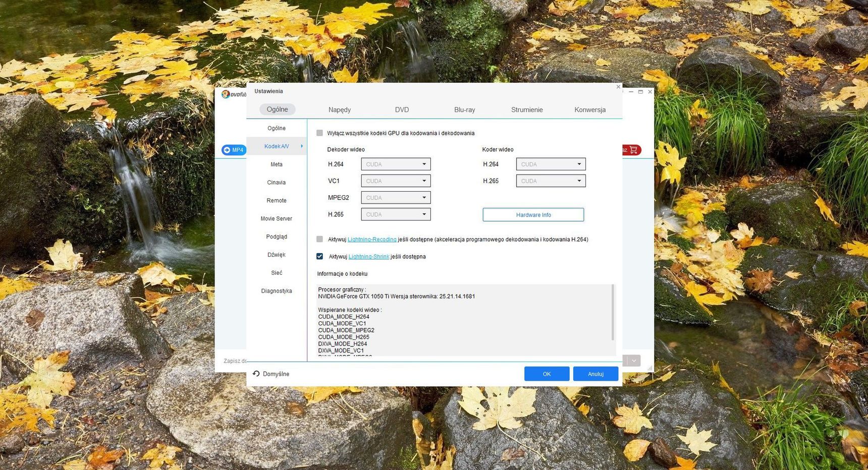The image size is (868, 470).
Task: Select Remote sidebar item
Action: [x=277, y=201]
